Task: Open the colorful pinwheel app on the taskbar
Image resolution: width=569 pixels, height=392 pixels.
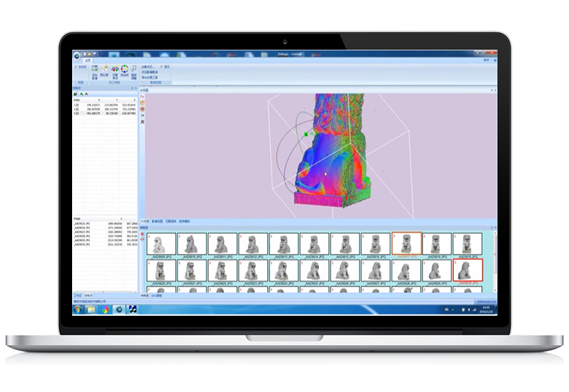Action: point(105,309)
